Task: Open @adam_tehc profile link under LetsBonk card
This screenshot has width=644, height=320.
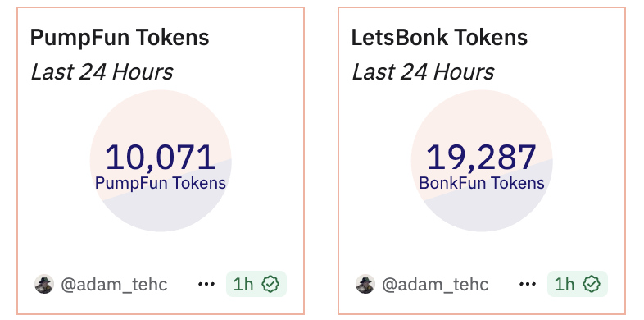Action: click(x=435, y=285)
